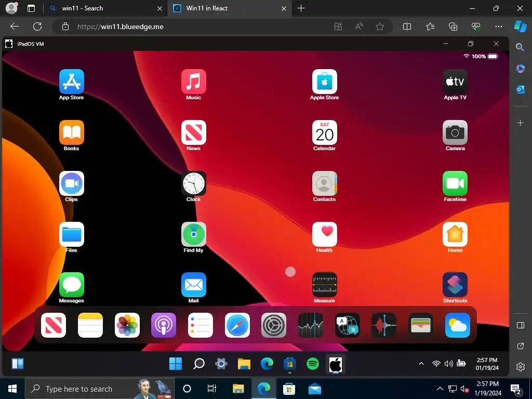This screenshot has width=532, height=399.
Task: Open the Health app
Action: click(x=325, y=234)
